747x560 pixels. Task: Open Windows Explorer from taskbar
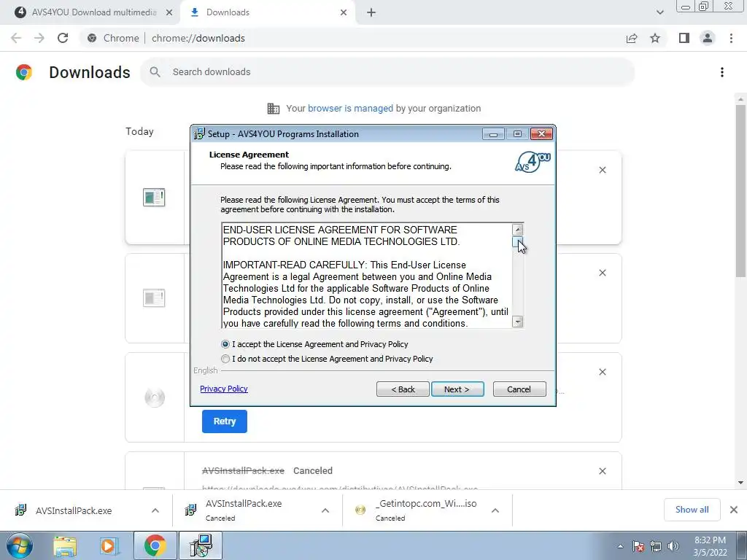[x=65, y=546]
